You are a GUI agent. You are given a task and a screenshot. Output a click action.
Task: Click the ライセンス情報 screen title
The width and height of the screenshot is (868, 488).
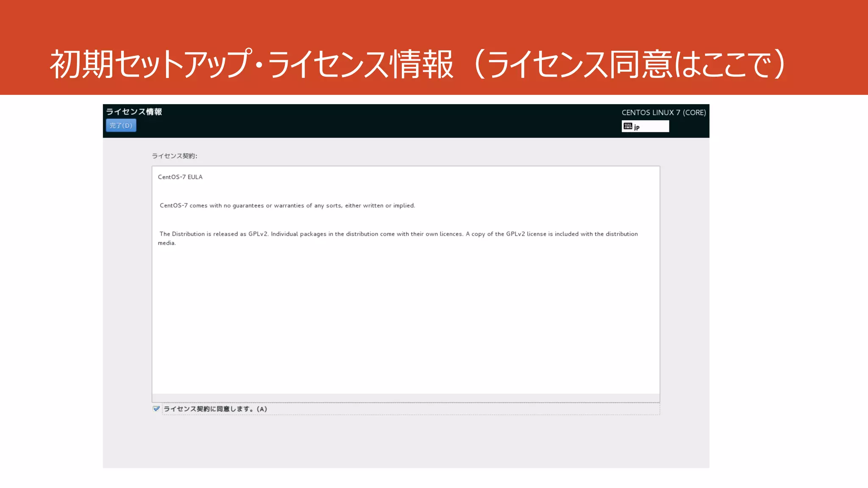pyautogui.click(x=134, y=112)
